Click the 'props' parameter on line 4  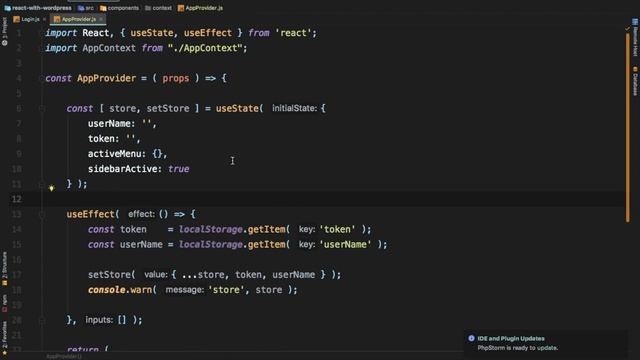tap(176, 78)
